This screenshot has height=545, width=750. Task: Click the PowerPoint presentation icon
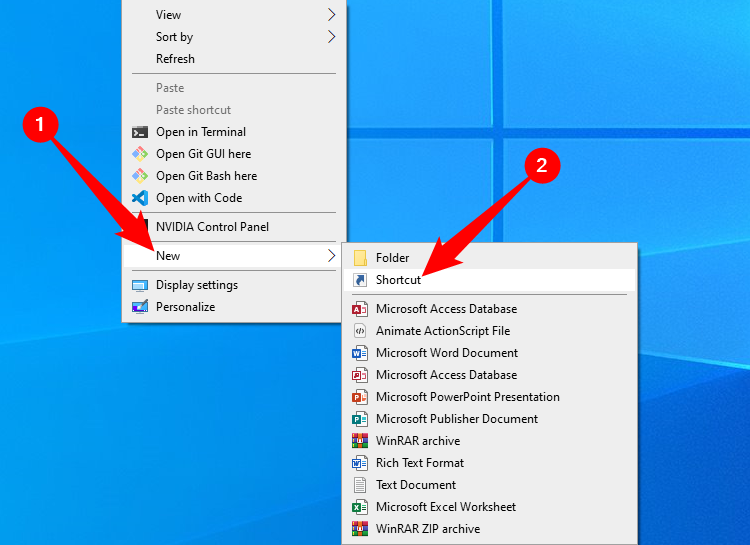(x=360, y=397)
